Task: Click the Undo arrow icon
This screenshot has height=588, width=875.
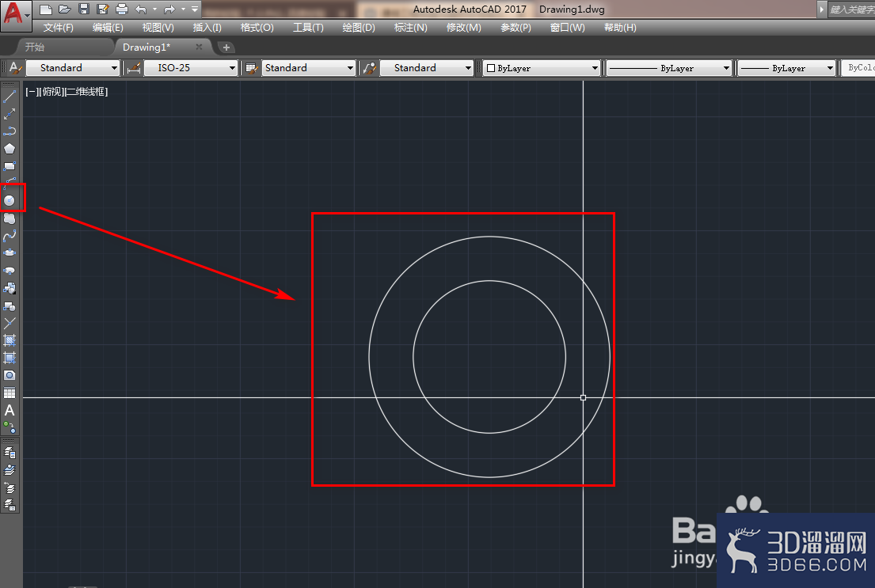Action: [141, 9]
